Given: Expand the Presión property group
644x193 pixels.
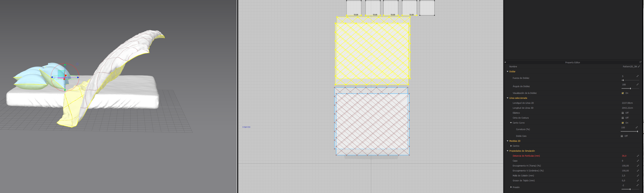Looking at the screenshot, I should click(511, 187).
